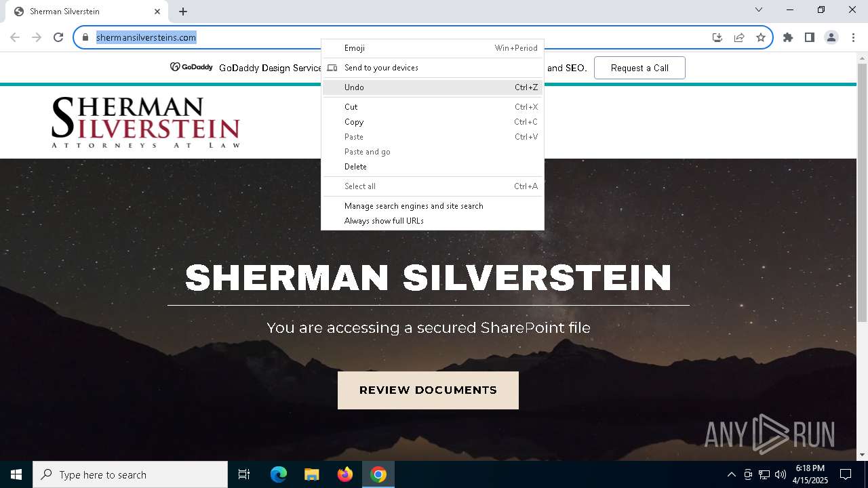The width and height of the screenshot is (868, 488).
Task: Show hidden system tray icons
Action: click(731, 474)
